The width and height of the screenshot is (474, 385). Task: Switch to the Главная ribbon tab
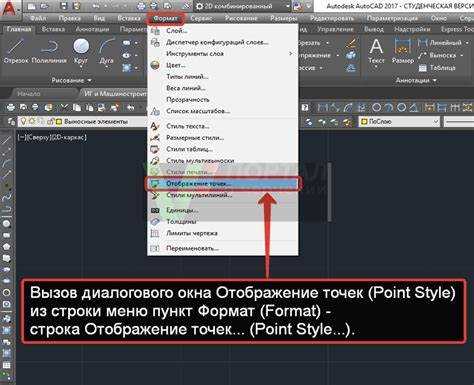pos(19,29)
